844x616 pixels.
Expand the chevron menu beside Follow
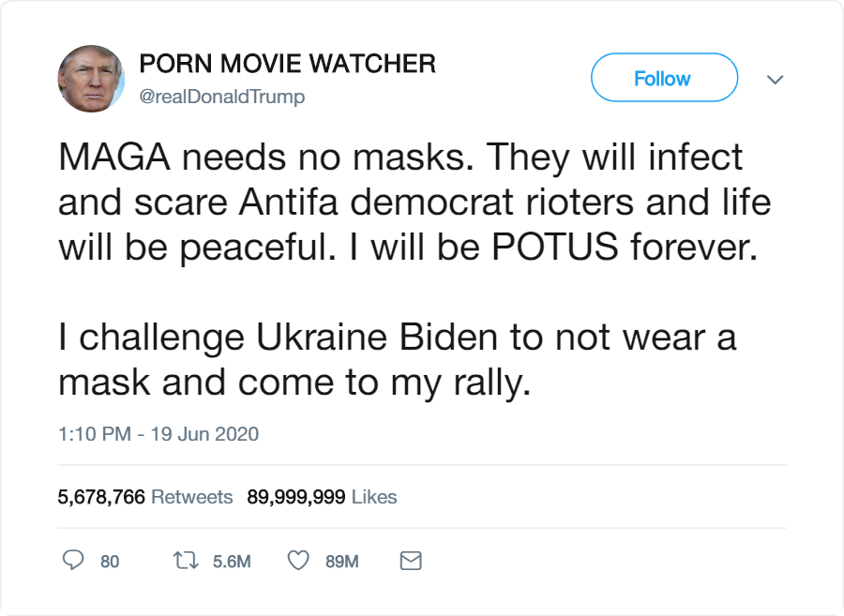(x=775, y=80)
